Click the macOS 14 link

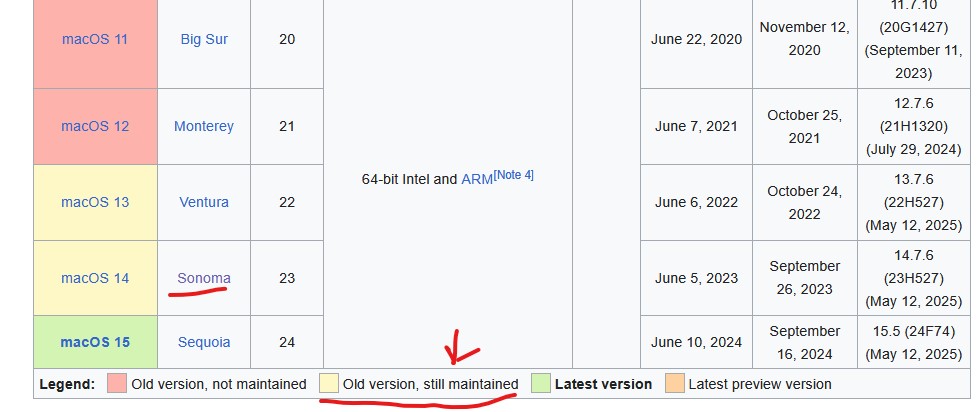(95, 278)
